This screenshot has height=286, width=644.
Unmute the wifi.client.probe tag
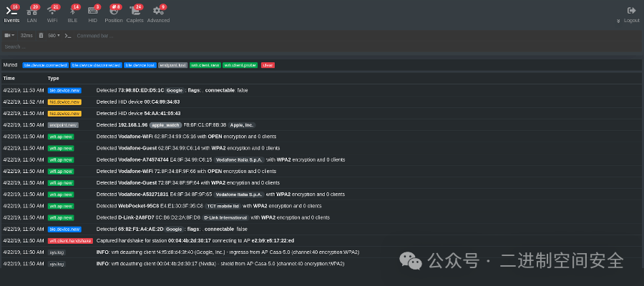click(x=239, y=65)
